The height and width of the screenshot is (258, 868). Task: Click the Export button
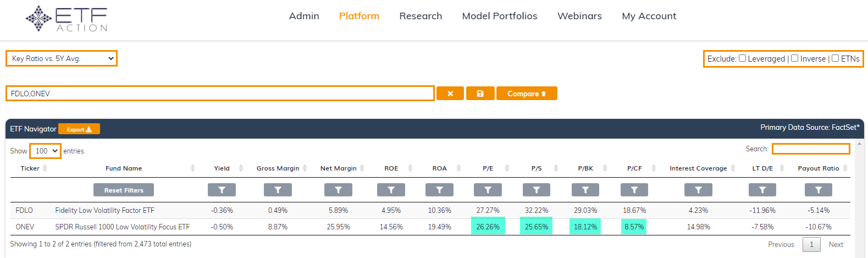pos(79,129)
